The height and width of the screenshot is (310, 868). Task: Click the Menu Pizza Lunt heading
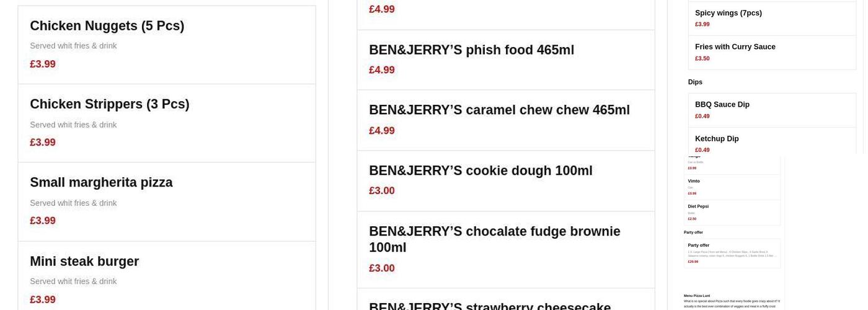[x=697, y=296]
